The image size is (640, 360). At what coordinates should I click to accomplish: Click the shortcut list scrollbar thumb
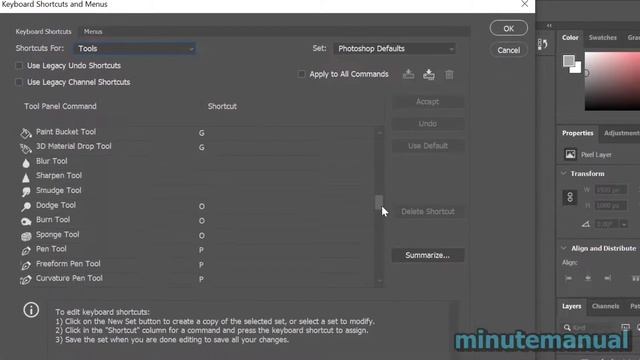pos(379,202)
